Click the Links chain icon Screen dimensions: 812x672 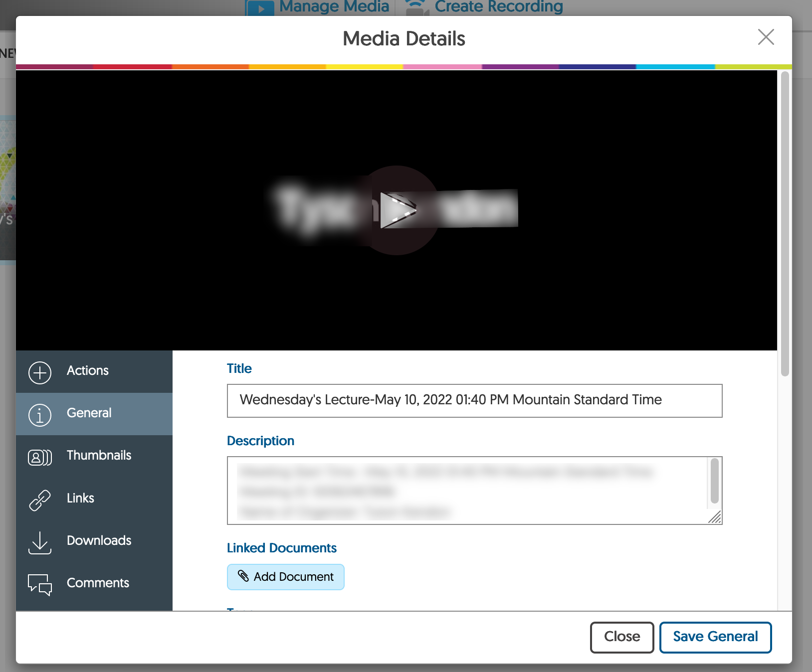tap(40, 500)
